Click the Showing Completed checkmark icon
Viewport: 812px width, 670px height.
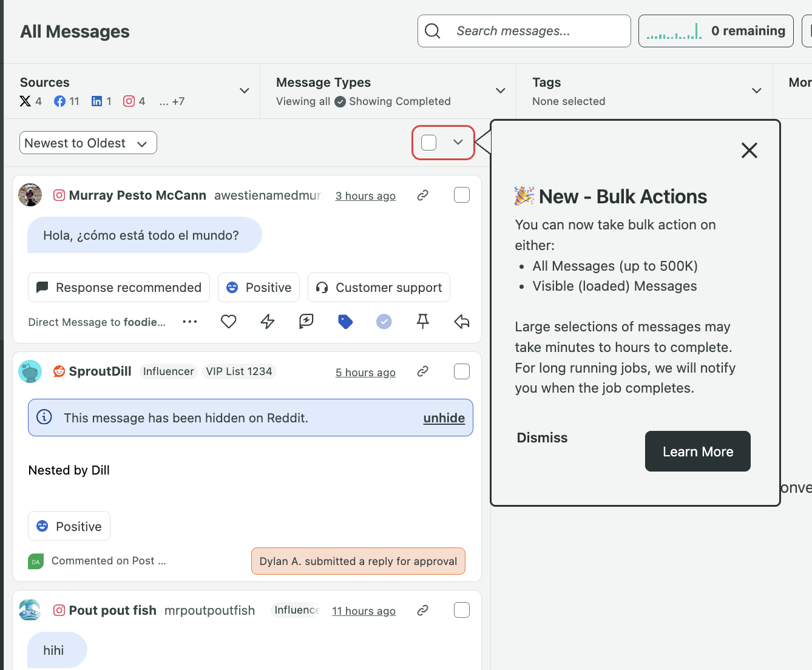tap(340, 101)
